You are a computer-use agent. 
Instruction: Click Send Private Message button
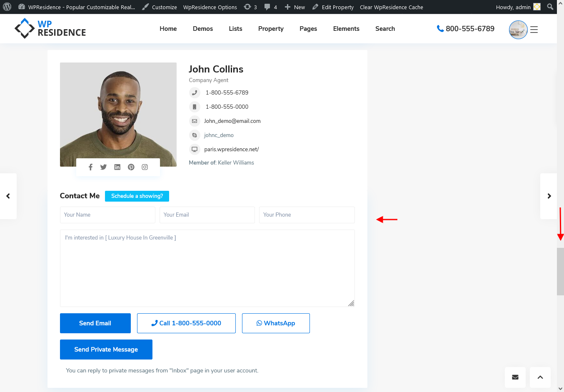tap(106, 350)
